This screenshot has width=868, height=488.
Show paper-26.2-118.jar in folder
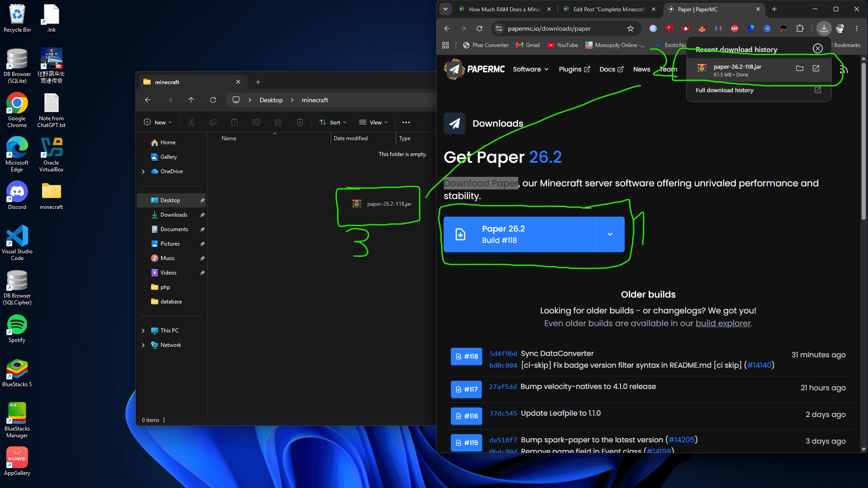coord(799,68)
